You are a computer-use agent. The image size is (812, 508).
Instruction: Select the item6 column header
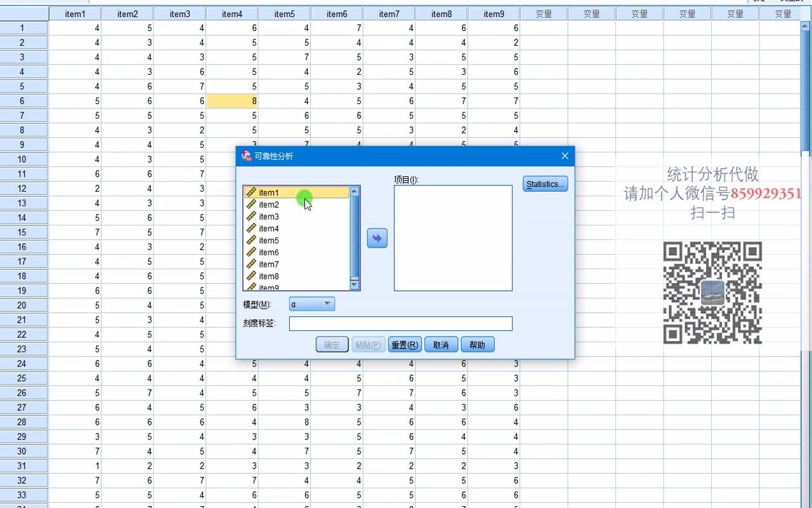point(336,14)
